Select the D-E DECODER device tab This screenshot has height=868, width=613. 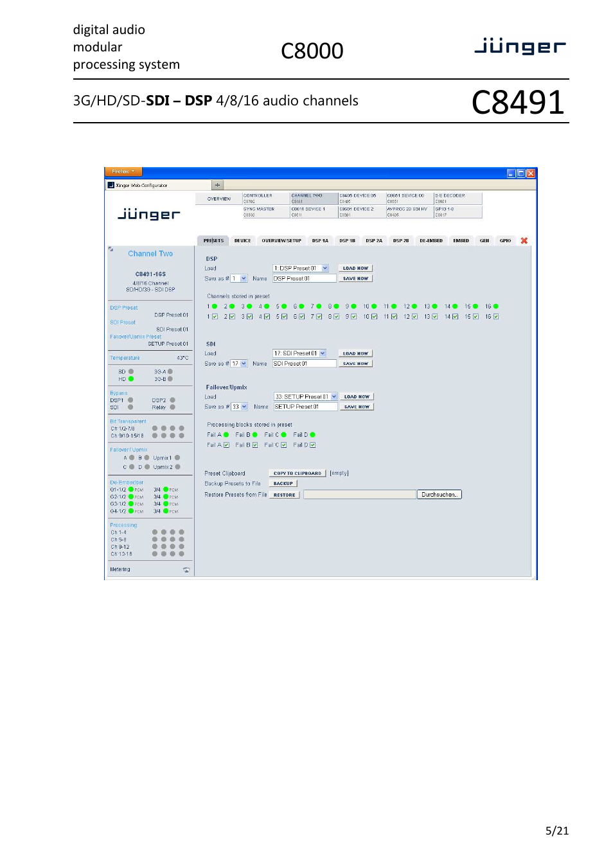[x=458, y=199]
